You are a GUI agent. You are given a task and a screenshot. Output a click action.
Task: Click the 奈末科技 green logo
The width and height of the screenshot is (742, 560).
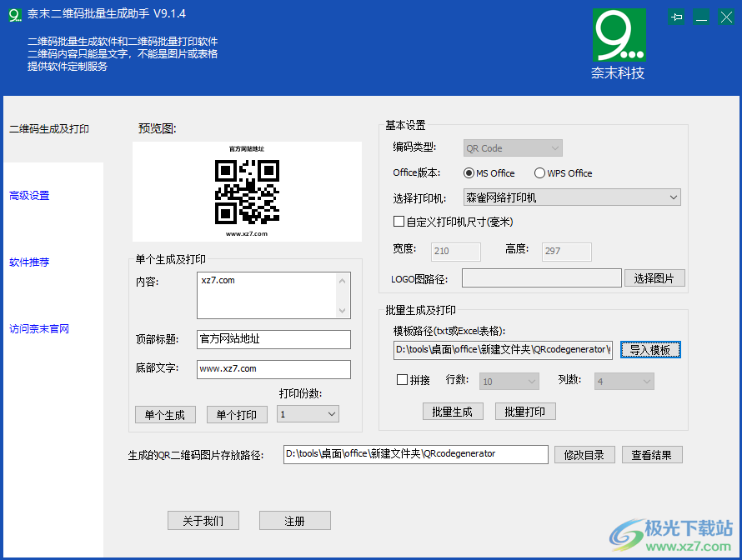pyautogui.click(x=619, y=35)
